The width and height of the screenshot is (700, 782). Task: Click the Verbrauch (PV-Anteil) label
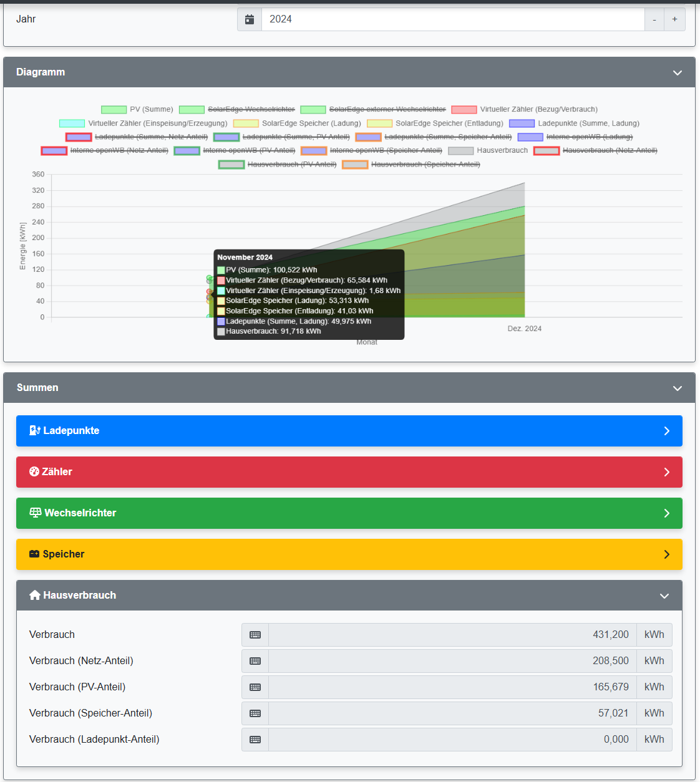pyautogui.click(x=77, y=687)
